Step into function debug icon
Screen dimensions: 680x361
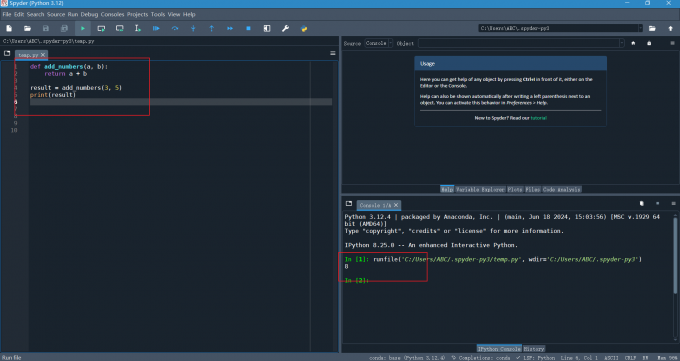tap(193, 28)
